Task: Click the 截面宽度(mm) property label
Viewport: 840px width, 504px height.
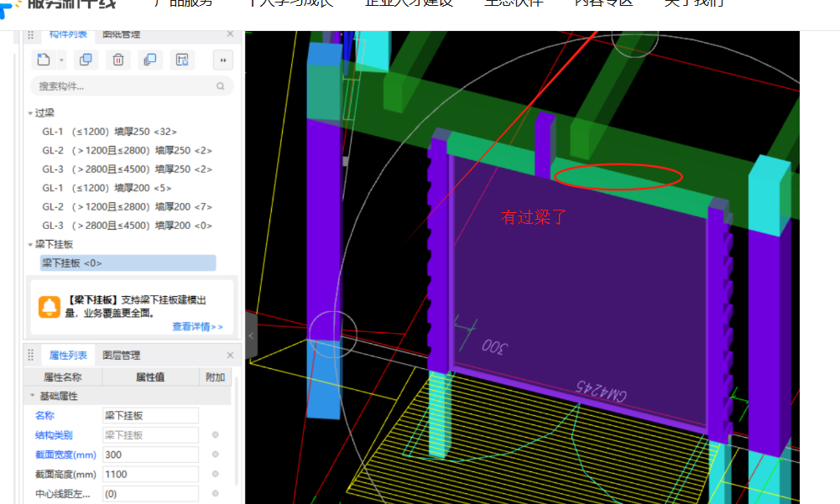Action: pos(65,455)
